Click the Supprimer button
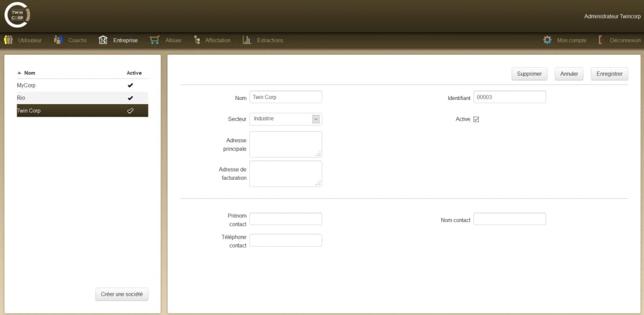 (529, 74)
